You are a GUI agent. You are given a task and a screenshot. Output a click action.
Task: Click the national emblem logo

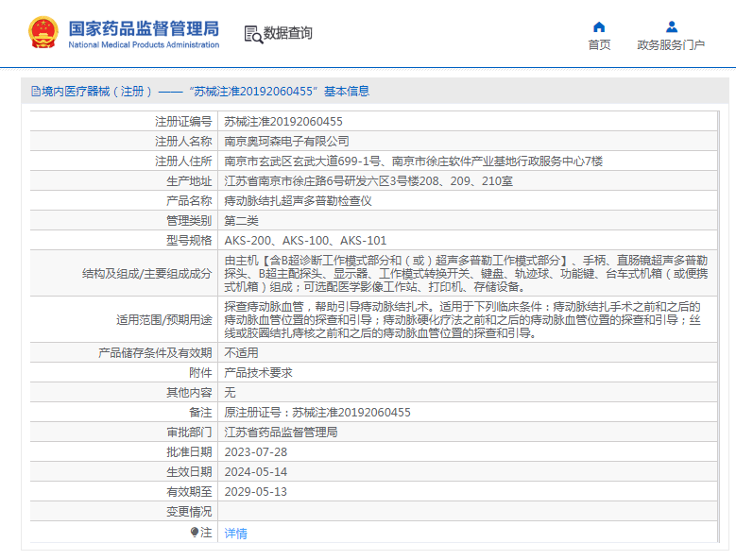coord(43,32)
